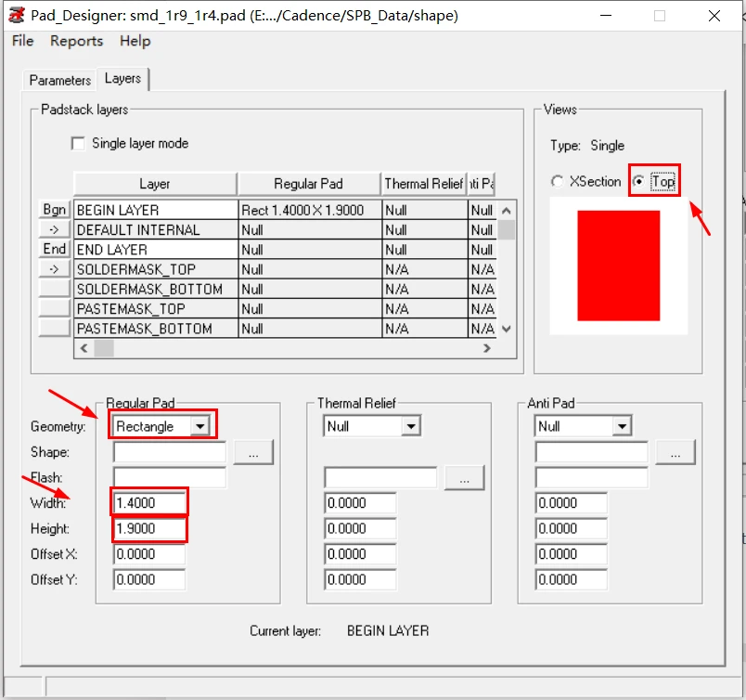Close the Pad Designer window
The height and width of the screenshot is (700, 746).
pyautogui.click(x=714, y=16)
